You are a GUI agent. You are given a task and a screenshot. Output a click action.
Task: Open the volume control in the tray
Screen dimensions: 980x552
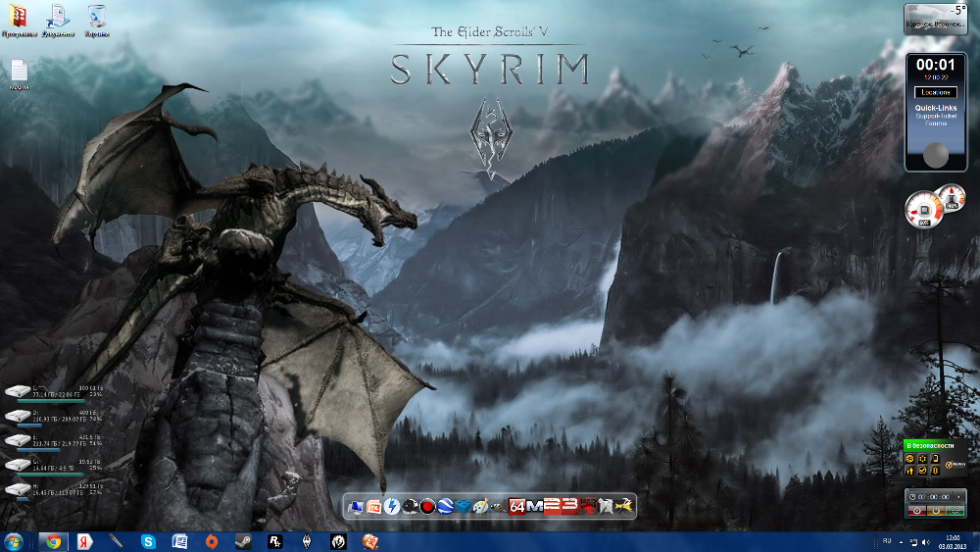(x=925, y=542)
